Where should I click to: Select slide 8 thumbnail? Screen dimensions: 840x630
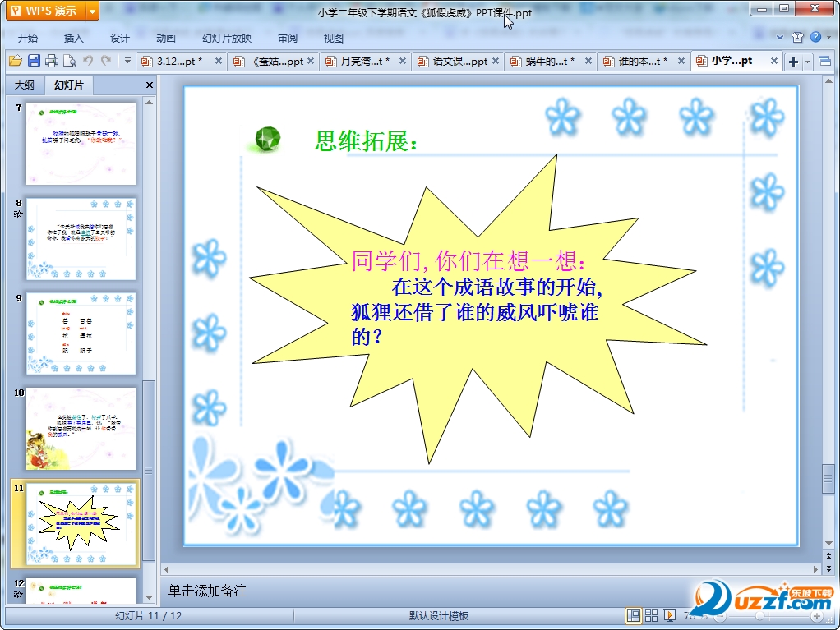(81, 239)
